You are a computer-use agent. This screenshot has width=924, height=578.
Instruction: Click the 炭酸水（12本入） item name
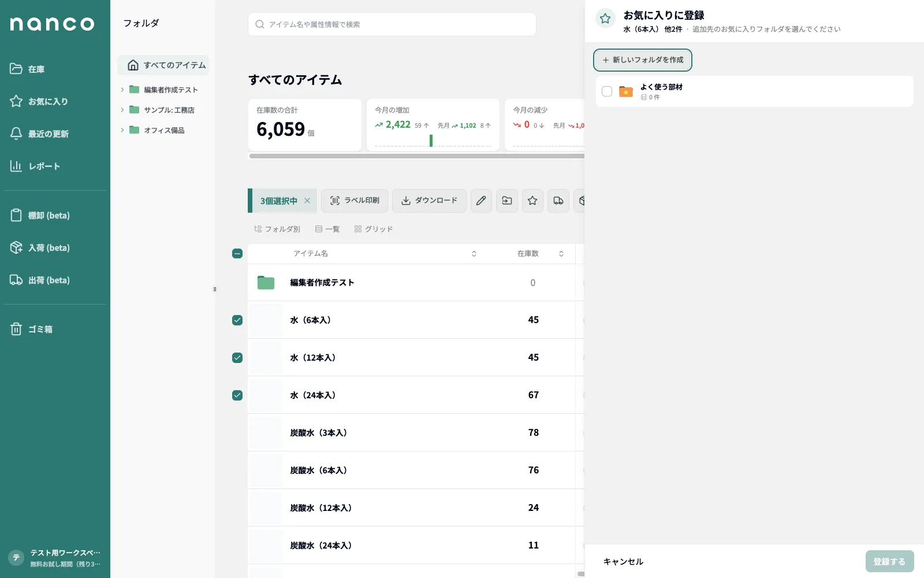coord(321,507)
